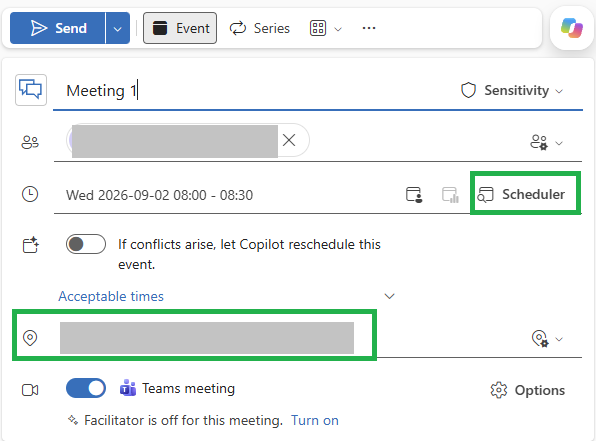Click the attendees people icon
This screenshot has width=596, height=441.
tap(30, 143)
